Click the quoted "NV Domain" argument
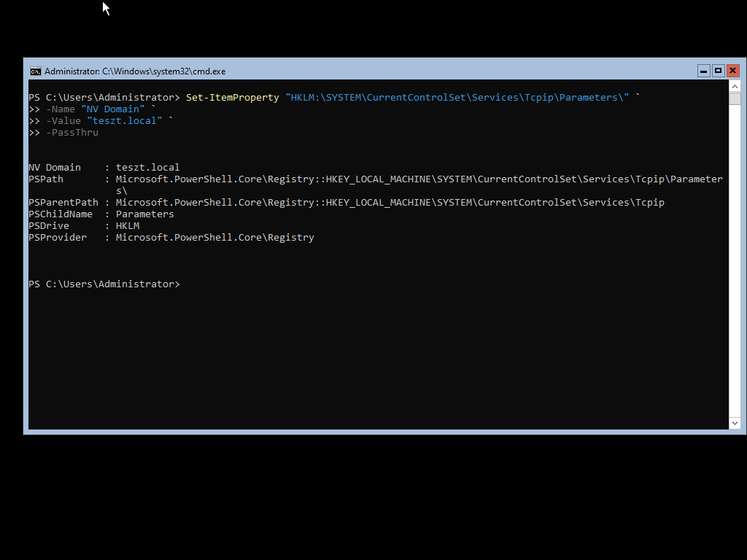Screen dimensions: 747x560 coord(112,109)
